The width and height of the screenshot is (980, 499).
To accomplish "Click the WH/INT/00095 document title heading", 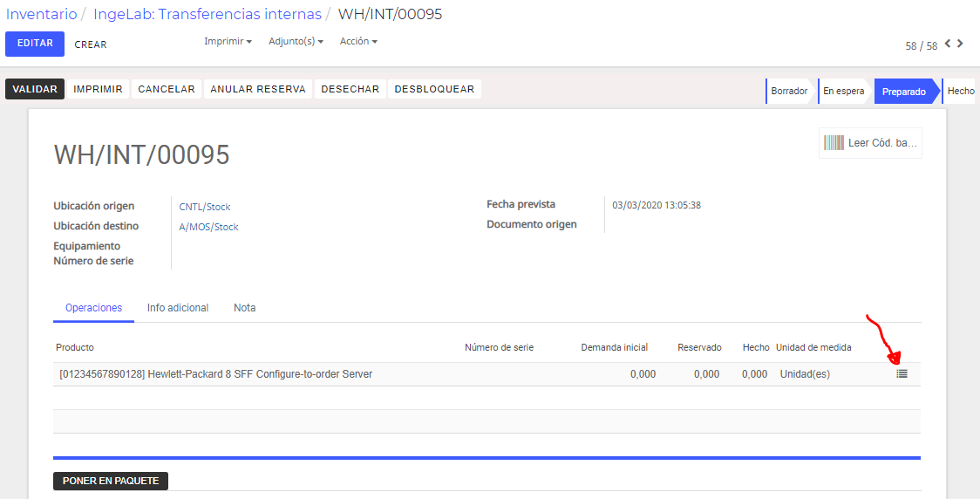I will (x=142, y=154).
